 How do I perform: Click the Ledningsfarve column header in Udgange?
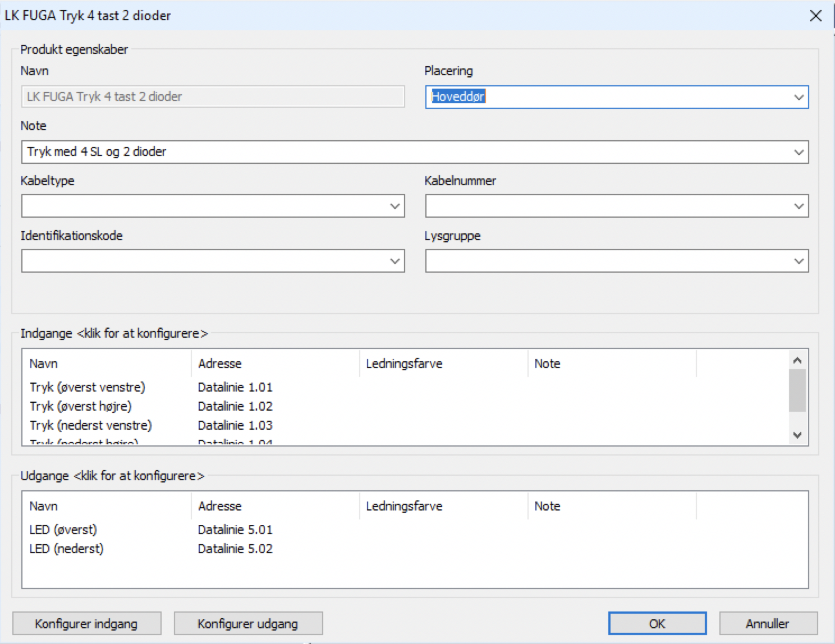[x=404, y=506]
